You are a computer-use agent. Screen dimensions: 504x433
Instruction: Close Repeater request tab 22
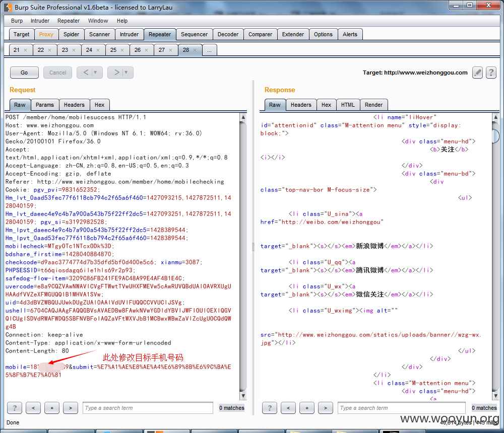coord(50,50)
